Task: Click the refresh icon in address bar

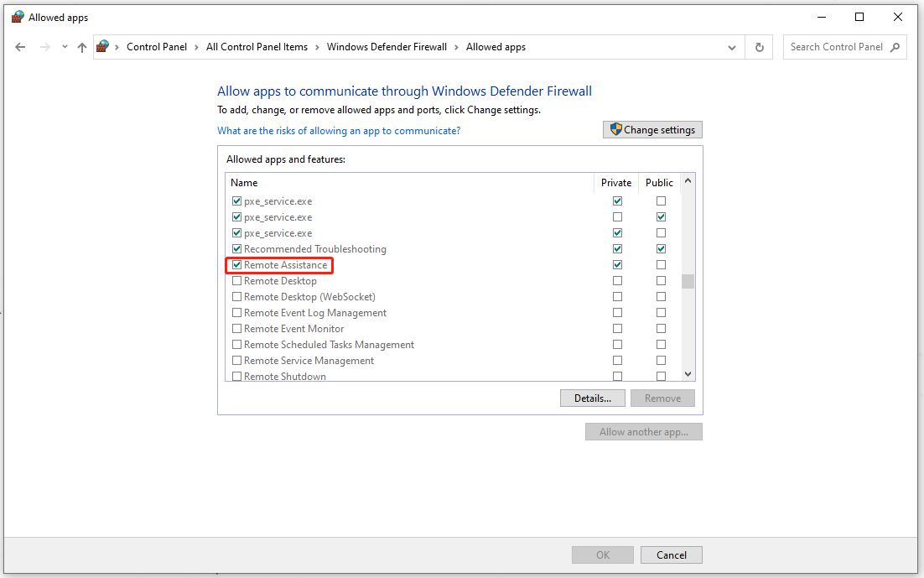Action: [759, 47]
